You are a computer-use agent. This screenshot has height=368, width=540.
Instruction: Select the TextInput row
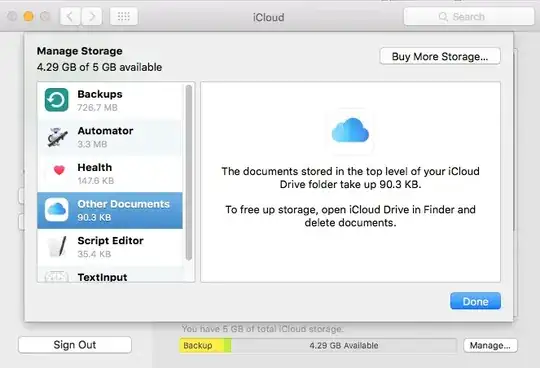click(110, 274)
